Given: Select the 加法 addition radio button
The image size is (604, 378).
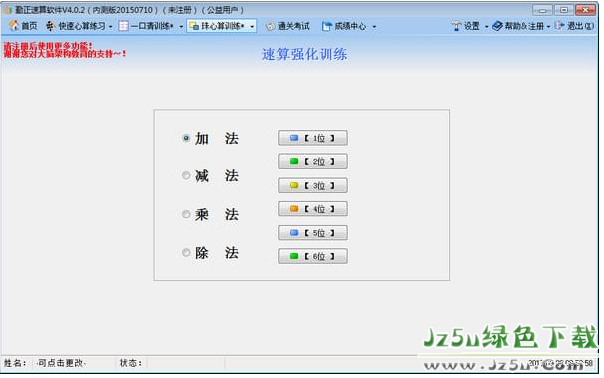Looking at the screenshot, I should tap(186, 138).
